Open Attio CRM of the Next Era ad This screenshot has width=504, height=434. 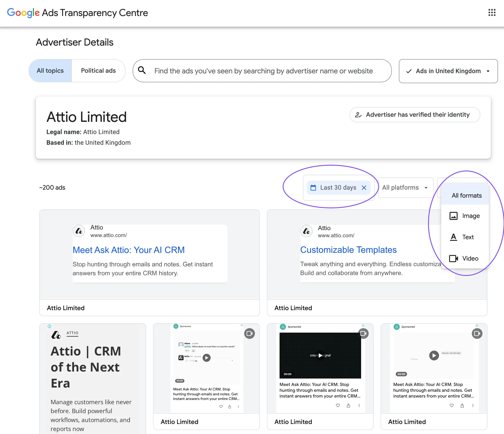[x=86, y=367]
